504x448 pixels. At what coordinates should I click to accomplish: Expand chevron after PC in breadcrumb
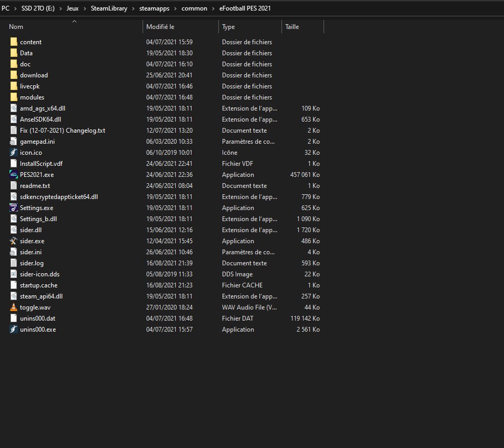[15, 8]
